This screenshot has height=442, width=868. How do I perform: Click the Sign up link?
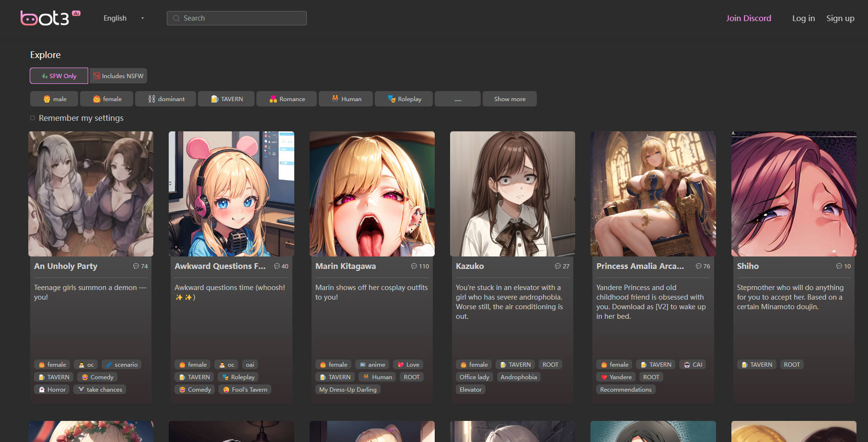pyautogui.click(x=840, y=18)
